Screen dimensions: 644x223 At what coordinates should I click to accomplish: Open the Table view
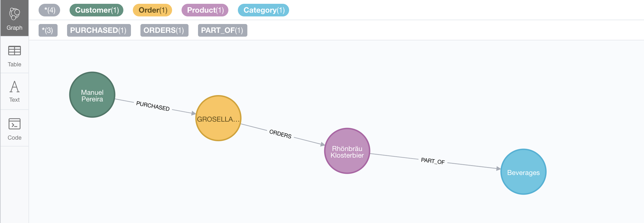tap(14, 56)
